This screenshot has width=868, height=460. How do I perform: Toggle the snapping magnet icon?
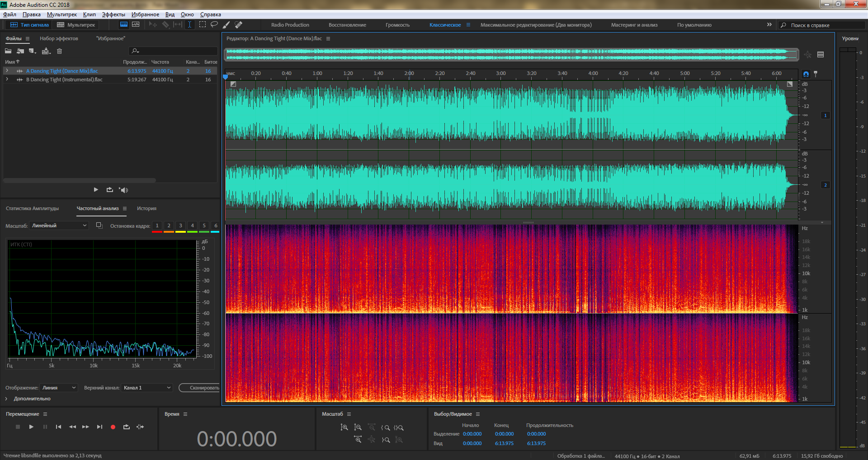click(x=806, y=74)
